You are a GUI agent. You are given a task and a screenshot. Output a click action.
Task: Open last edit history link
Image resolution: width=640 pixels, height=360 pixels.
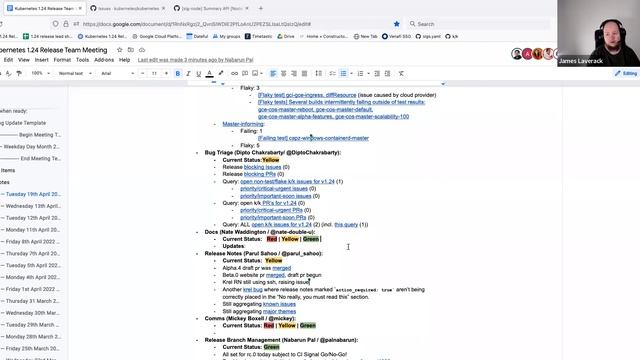point(196,60)
